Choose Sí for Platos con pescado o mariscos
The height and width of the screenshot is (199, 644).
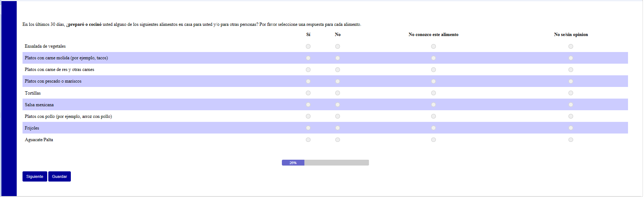coord(308,81)
